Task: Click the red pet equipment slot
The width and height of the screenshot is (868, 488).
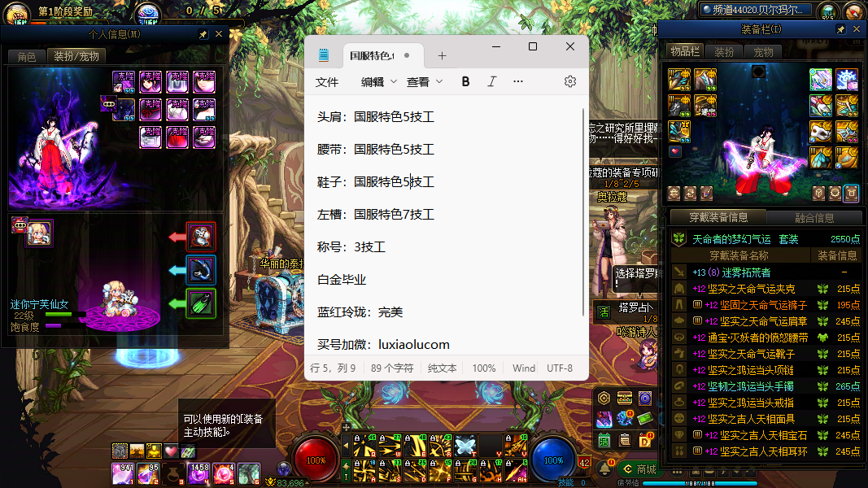Action: click(x=201, y=237)
